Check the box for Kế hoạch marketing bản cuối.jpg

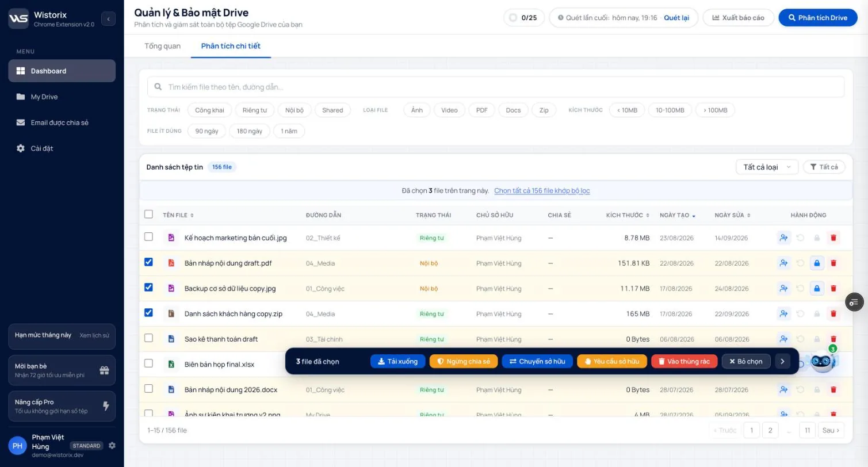(x=148, y=236)
